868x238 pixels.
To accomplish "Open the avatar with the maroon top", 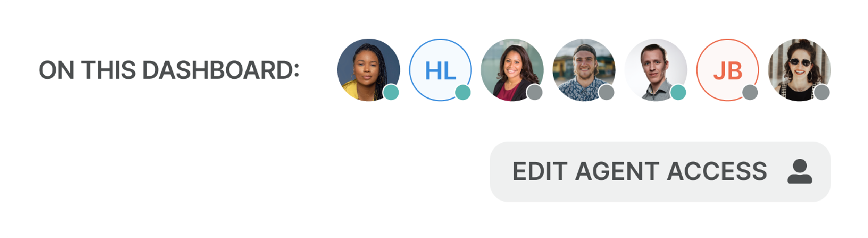I will point(512,70).
